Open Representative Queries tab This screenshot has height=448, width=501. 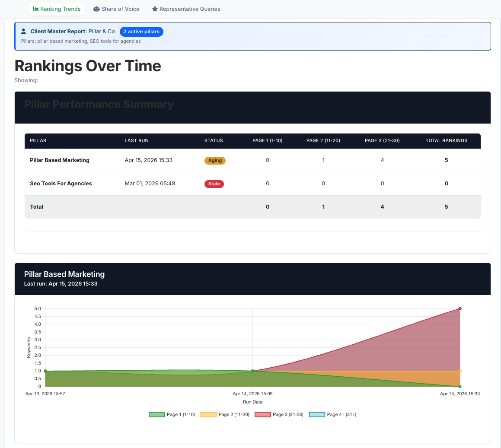pyautogui.click(x=186, y=9)
